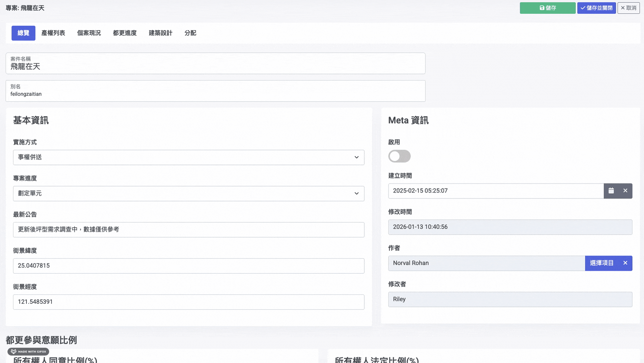Clear the 建立時間 date with the X icon
This screenshot has height=363, width=644.
click(x=625, y=191)
